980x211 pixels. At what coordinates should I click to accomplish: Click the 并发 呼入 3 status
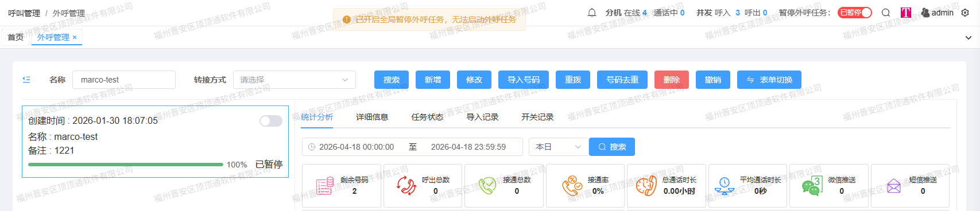(718, 13)
